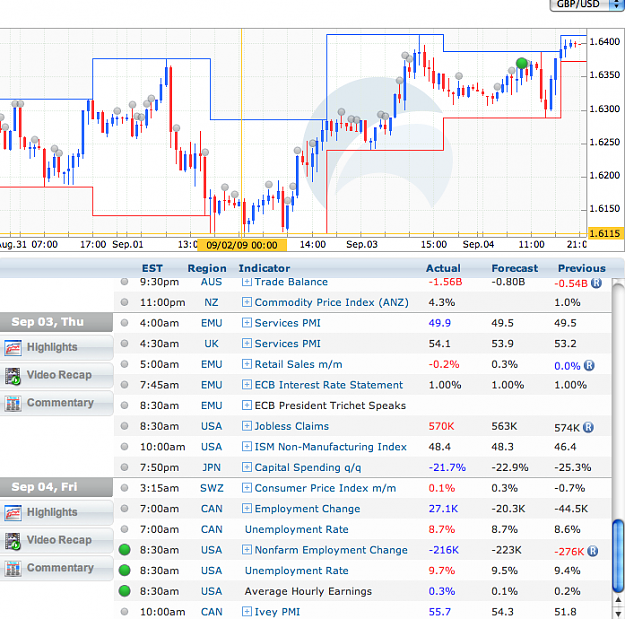Open Sep 04 Video Recap button
Screen dimensions: 625x619
(x=57, y=540)
